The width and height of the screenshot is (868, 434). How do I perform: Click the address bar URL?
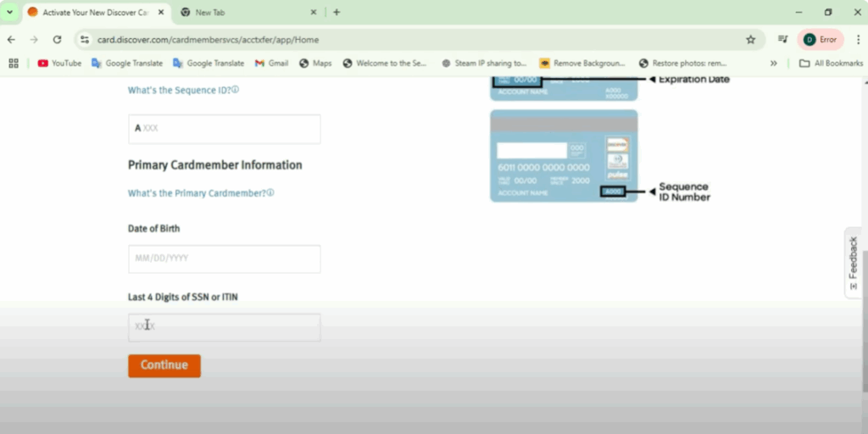[x=209, y=40]
